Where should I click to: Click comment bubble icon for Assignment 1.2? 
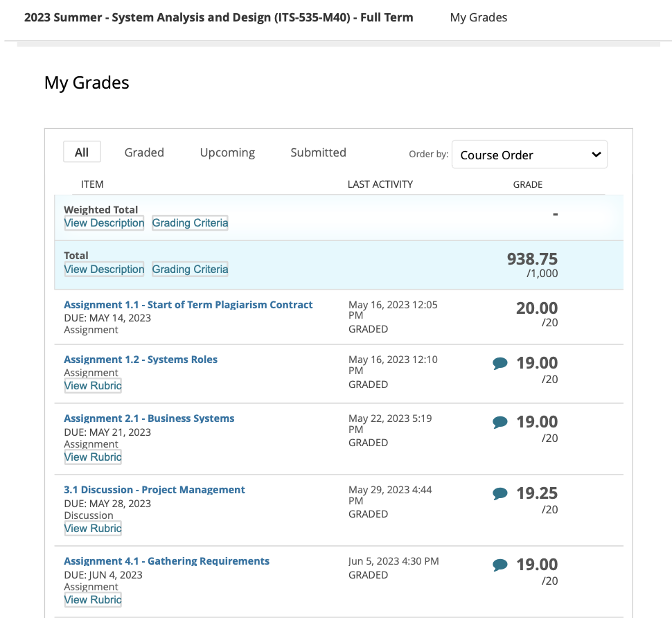(499, 363)
